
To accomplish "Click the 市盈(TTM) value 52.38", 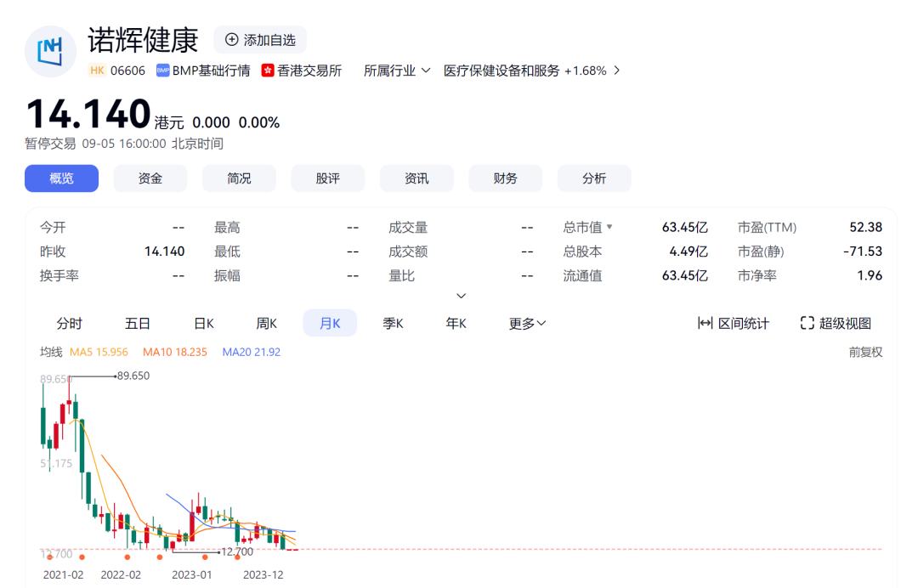I will coord(866,227).
